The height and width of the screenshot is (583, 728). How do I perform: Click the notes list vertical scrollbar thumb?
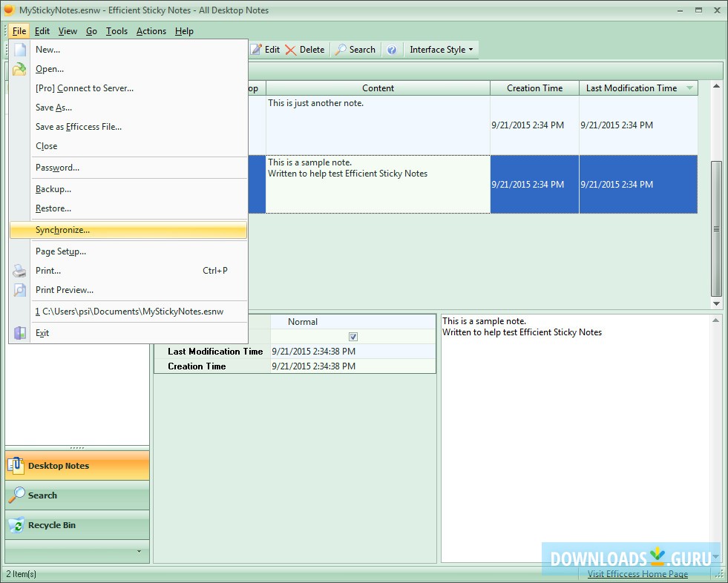(716, 228)
